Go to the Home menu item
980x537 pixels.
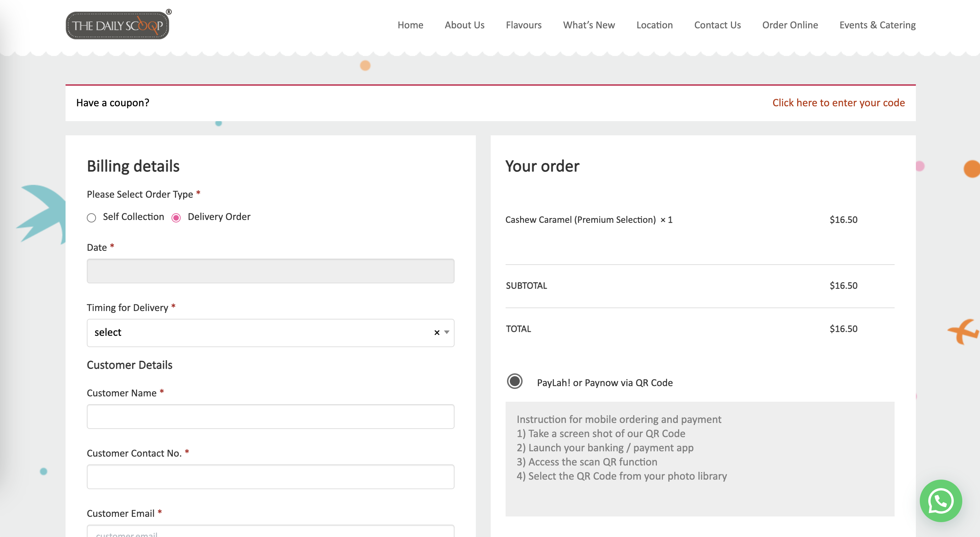coord(410,25)
